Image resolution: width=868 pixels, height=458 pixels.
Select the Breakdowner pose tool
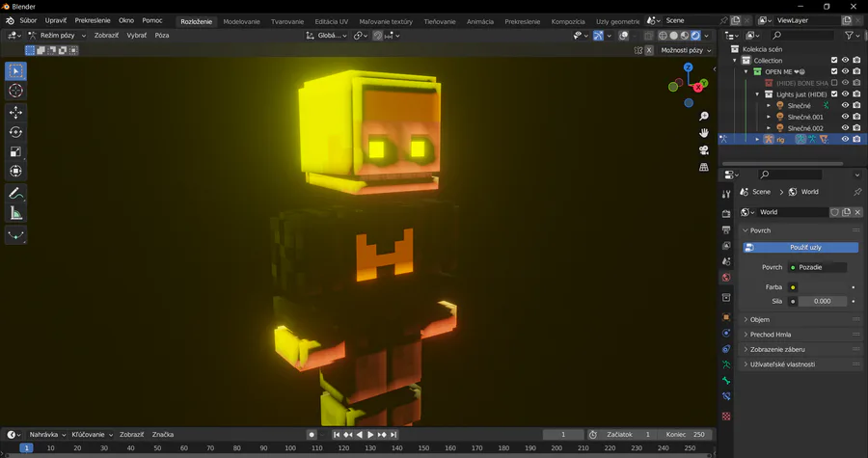point(15,235)
